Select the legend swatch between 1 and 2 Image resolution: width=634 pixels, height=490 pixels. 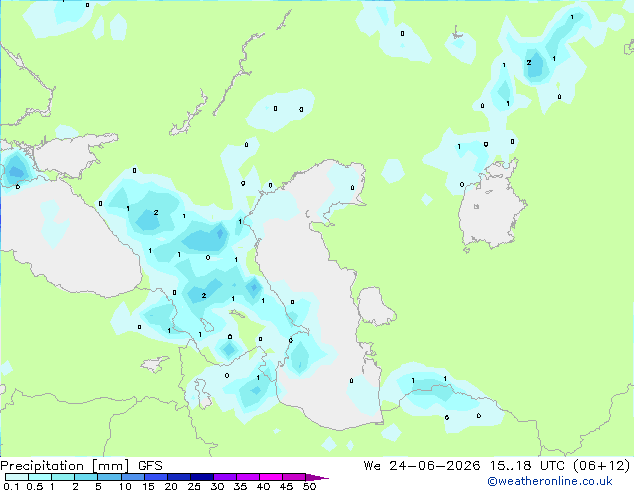tap(63, 477)
